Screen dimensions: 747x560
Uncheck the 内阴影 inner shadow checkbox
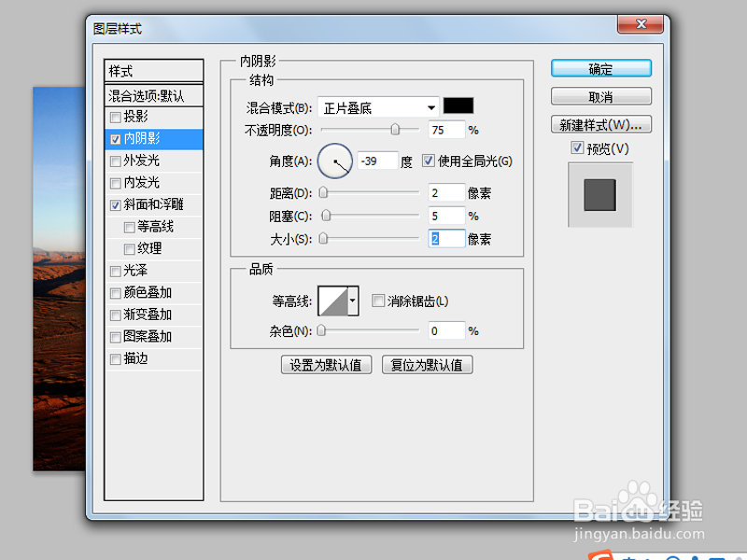click(x=115, y=139)
